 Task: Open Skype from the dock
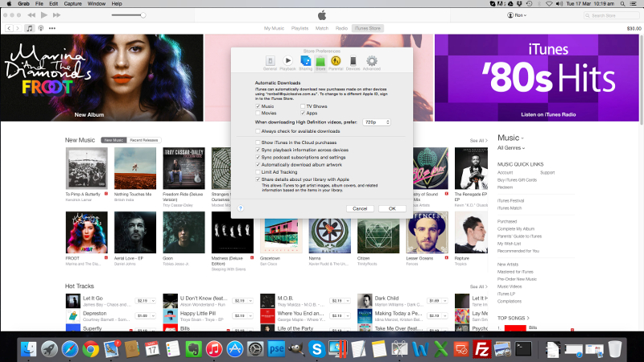[317, 349]
